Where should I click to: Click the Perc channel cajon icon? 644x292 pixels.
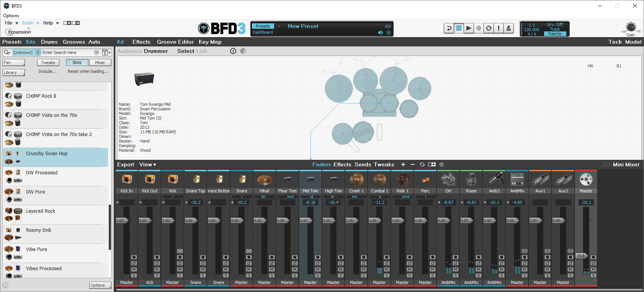tap(425, 179)
